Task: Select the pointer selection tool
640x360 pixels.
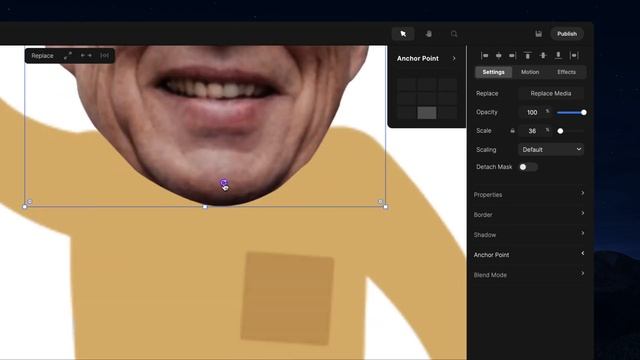Action: pos(403,34)
